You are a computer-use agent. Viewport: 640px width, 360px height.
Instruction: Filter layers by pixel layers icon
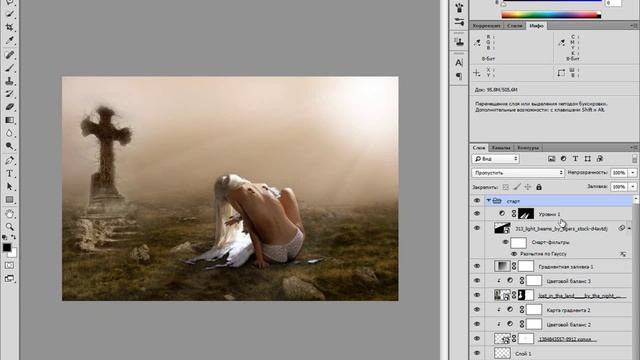click(x=551, y=159)
